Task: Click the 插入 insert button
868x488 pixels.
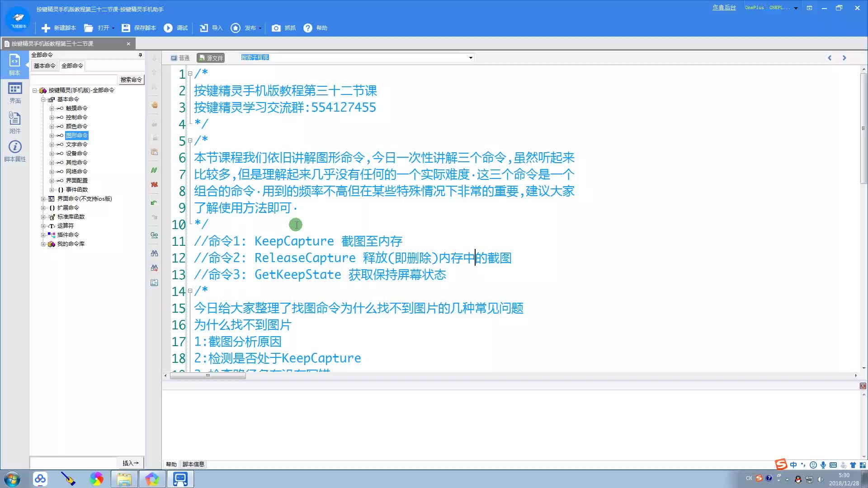Action: point(131,463)
